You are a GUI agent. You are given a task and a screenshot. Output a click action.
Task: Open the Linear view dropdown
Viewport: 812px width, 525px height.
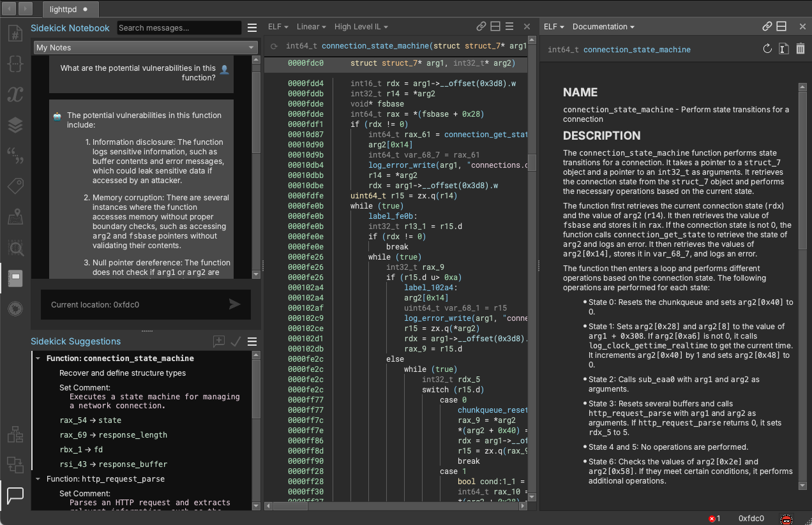pyautogui.click(x=312, y=27)
